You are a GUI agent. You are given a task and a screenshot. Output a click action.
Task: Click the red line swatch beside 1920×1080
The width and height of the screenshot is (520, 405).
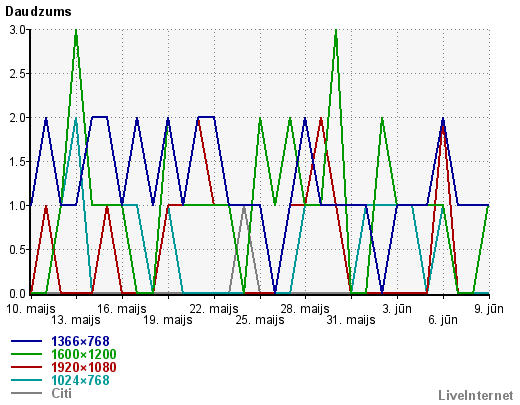coord(26,367)
